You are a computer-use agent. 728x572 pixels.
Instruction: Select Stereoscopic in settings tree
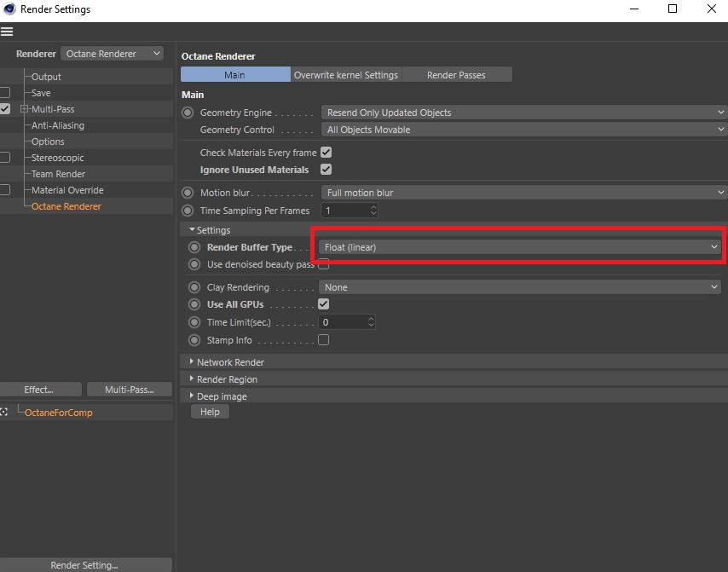[58, 158]
